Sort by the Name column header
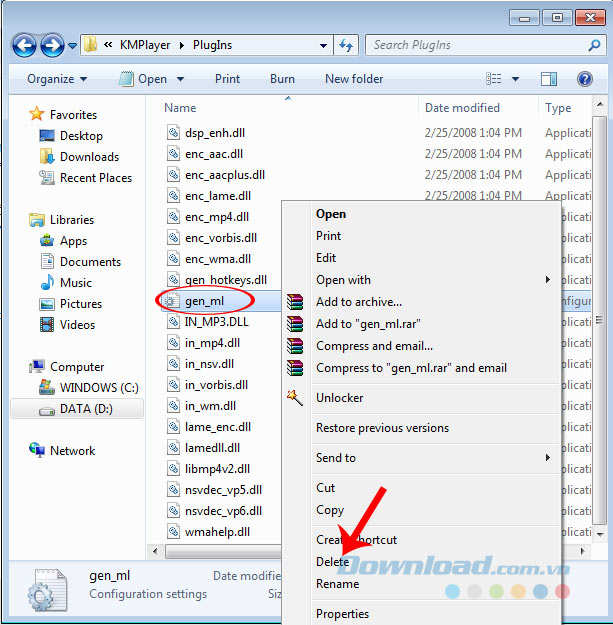This screenshot has height=625, width=613. 180,108
